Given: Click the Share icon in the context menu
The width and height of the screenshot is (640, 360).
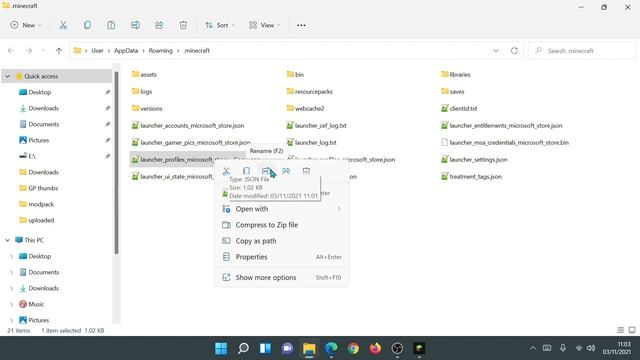Looking at the screenshot, I should pyautogui.click(x=286, y=171).
